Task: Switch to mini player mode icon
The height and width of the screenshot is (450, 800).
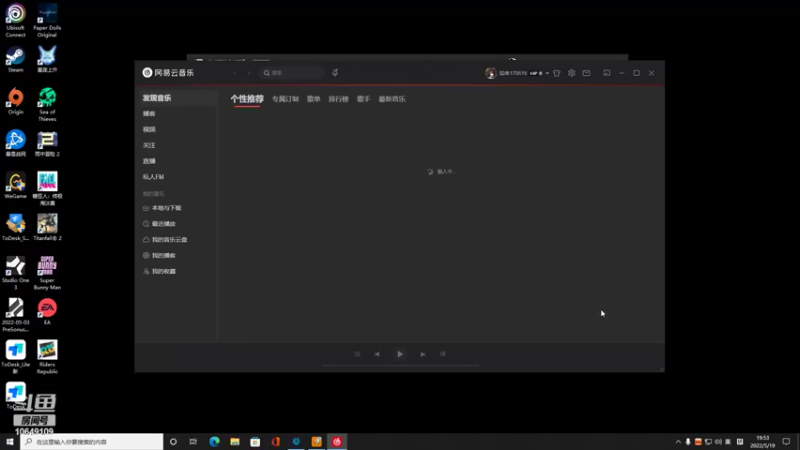Action: tap(607, 73)
